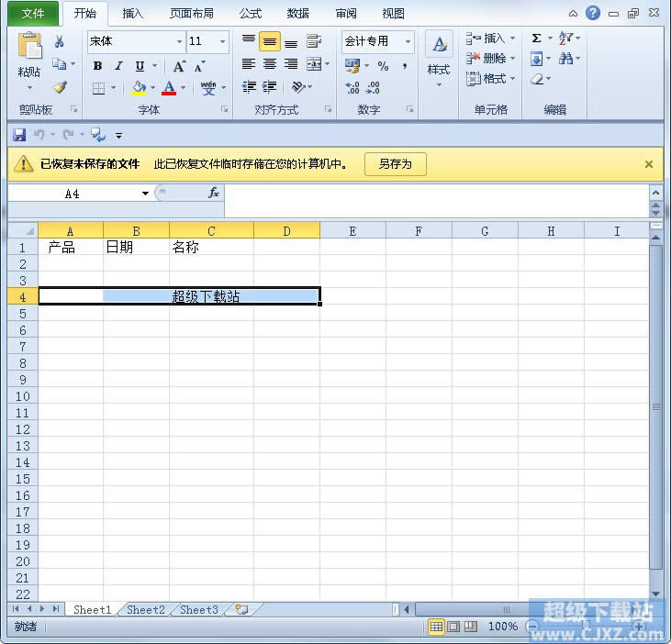Center text horizontally
This screenshot has height=644, width=671.
tap(270, 64)
